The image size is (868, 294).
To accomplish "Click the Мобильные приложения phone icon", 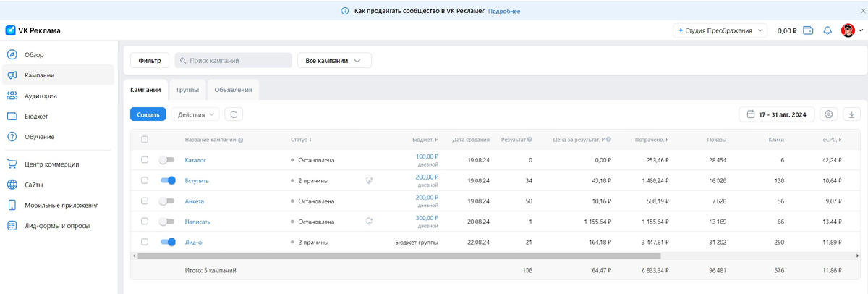I will [x=12, y=205].
